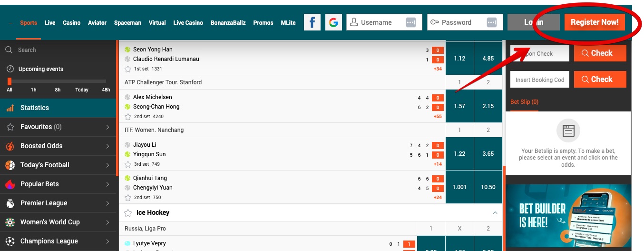The width and height of the screenshot is (644, 251).
Task: Favourite the Alex Michelsen match star
Action: click(x=127, y=117)
